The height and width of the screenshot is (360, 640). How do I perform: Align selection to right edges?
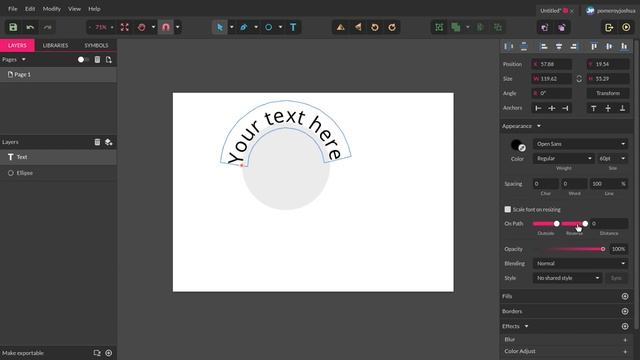[x=573, y=47]
